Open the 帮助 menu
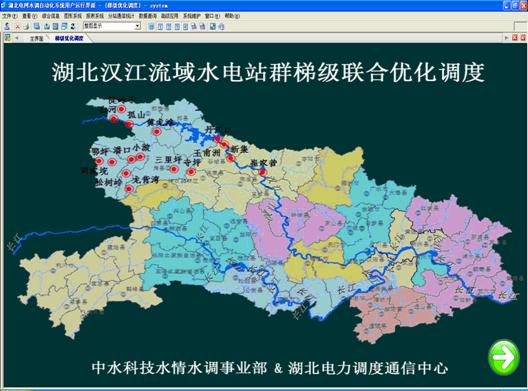 coord(232,16)
